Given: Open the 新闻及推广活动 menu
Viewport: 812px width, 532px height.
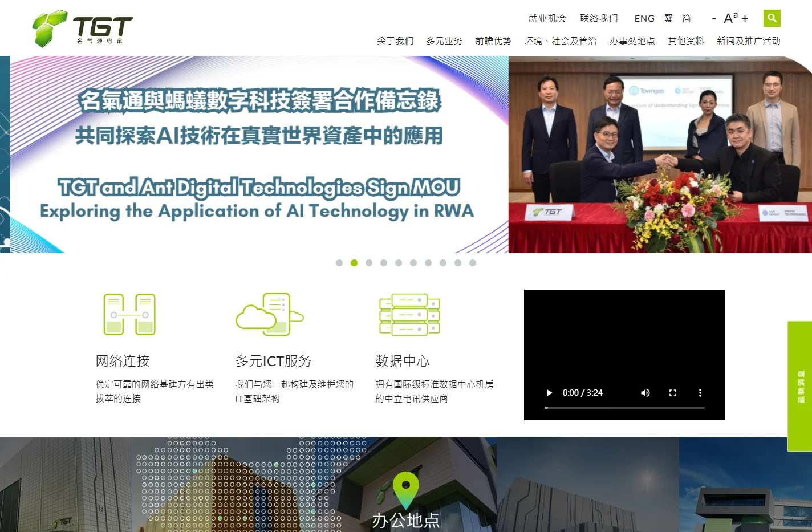Looking at the screenshot, I should (x=749, y=41).
